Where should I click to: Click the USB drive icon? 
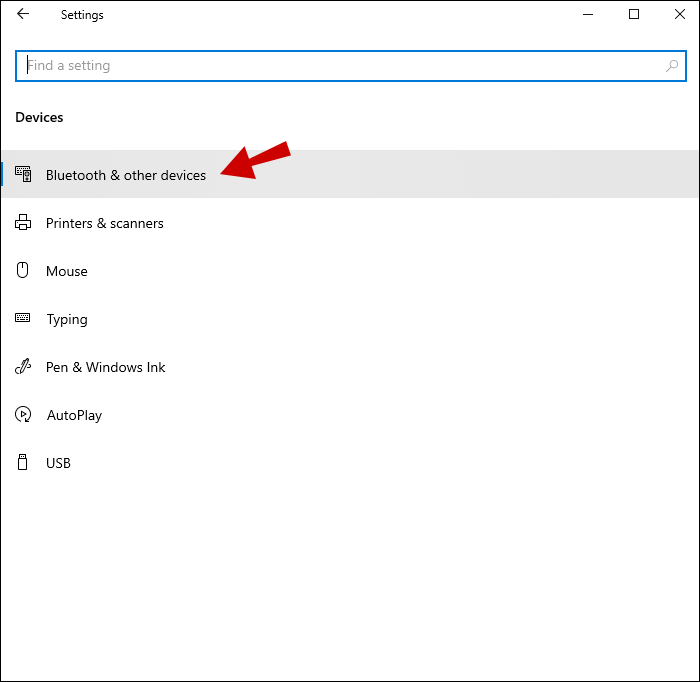22,462
